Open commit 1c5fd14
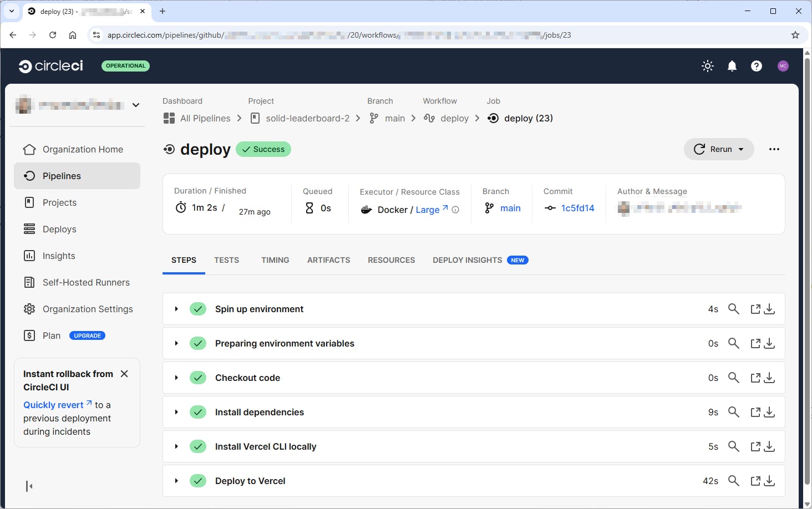Screen dimensions: 812x509 577,208
